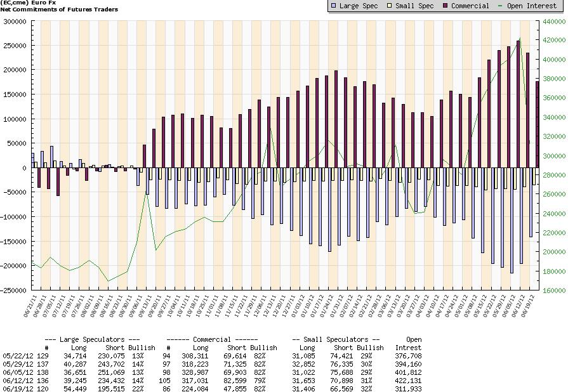
Task: Click the 360000 label on right axis
Action: [x=554, y=98]
